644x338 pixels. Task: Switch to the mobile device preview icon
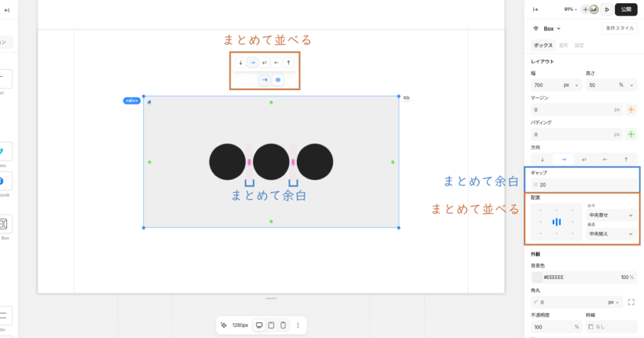(283, 325)
